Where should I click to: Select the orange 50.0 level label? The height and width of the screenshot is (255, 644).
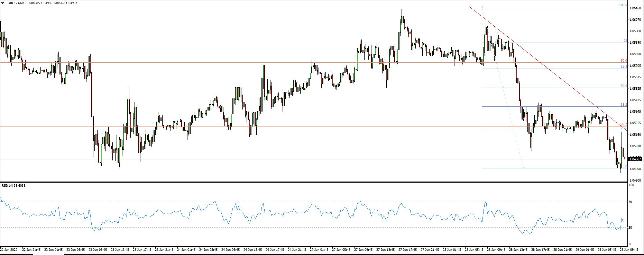point(624,61)
